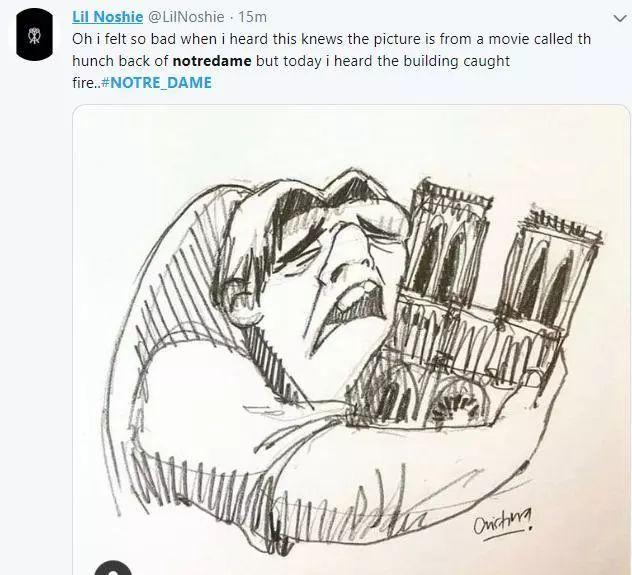Click the Lil Noshie display name link

tap(107, 17)
